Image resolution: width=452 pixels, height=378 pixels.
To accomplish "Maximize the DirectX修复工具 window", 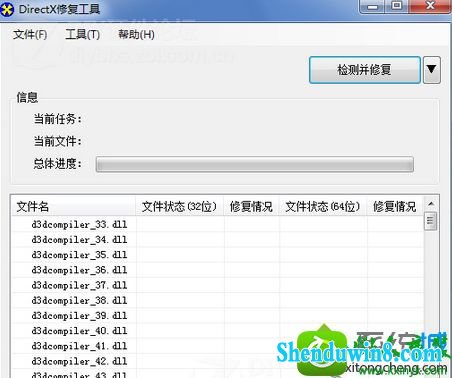I will pyautogui.click(x=396, y=6).
